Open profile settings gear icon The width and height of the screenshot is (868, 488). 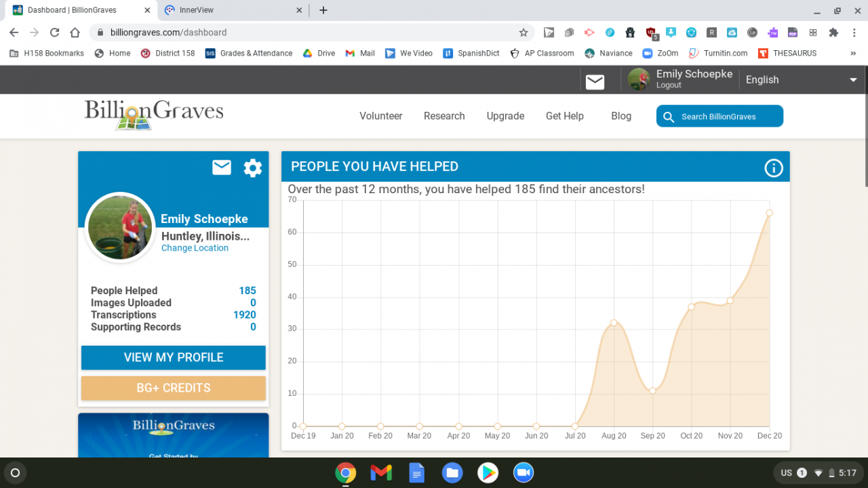pyautogui.click(x=253, y=168)
